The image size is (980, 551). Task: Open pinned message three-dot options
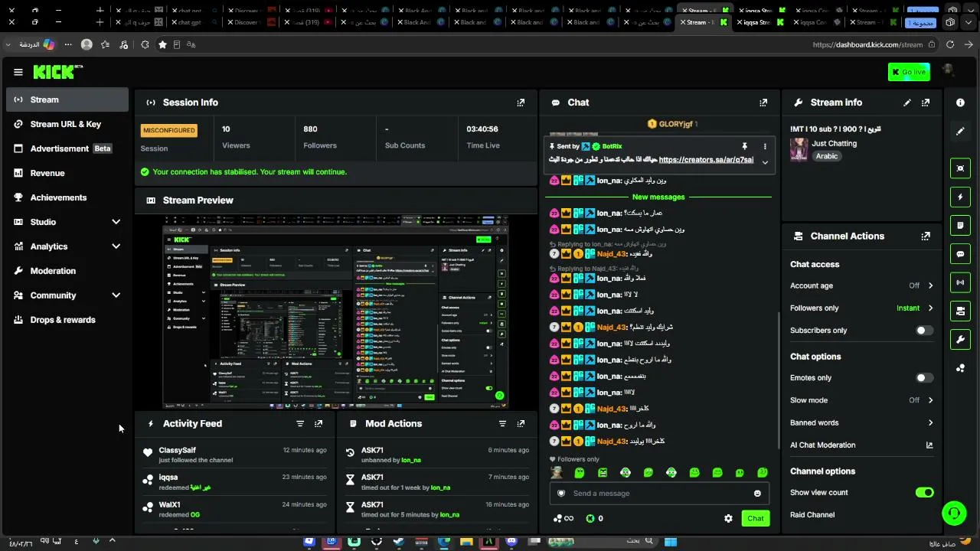pyautogui.click(x=764, y=146)
